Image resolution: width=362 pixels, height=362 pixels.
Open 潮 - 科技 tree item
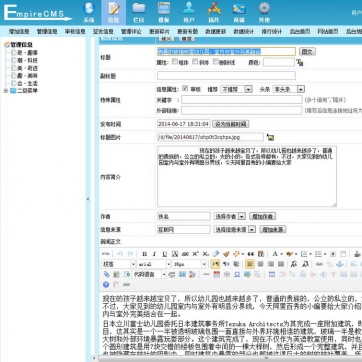(x=27, y=60)
